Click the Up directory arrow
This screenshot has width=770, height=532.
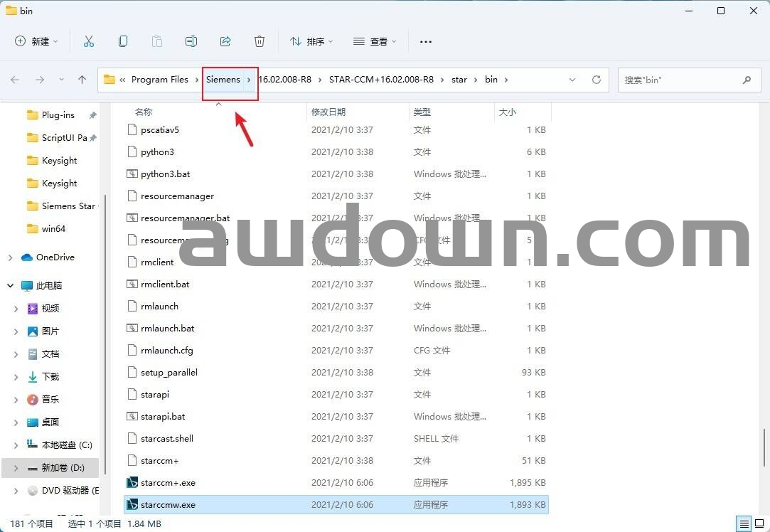pos(82,80)
